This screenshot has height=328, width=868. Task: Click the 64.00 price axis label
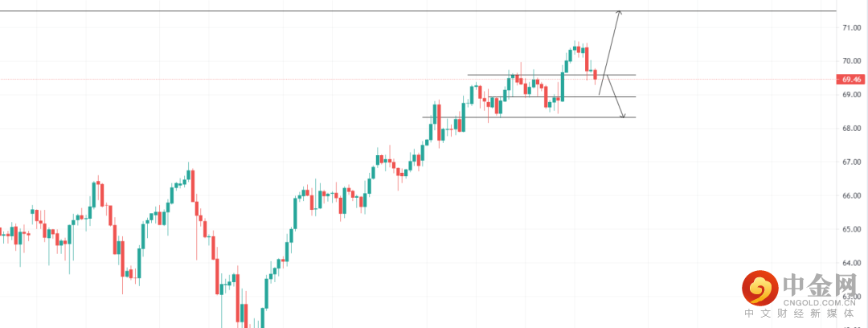tap(851, 263)
